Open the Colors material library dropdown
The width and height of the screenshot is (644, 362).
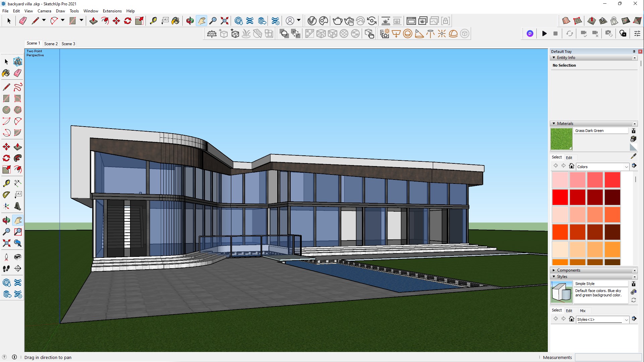[626, 167]
